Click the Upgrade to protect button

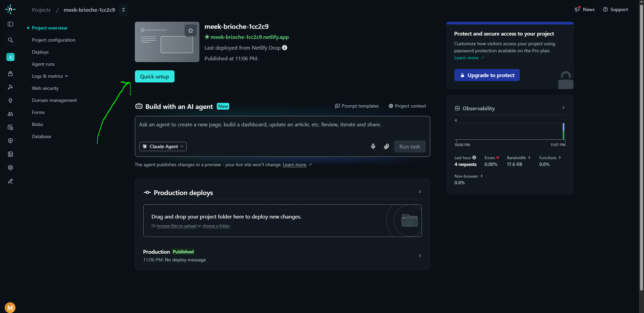[x=487, y=75]
